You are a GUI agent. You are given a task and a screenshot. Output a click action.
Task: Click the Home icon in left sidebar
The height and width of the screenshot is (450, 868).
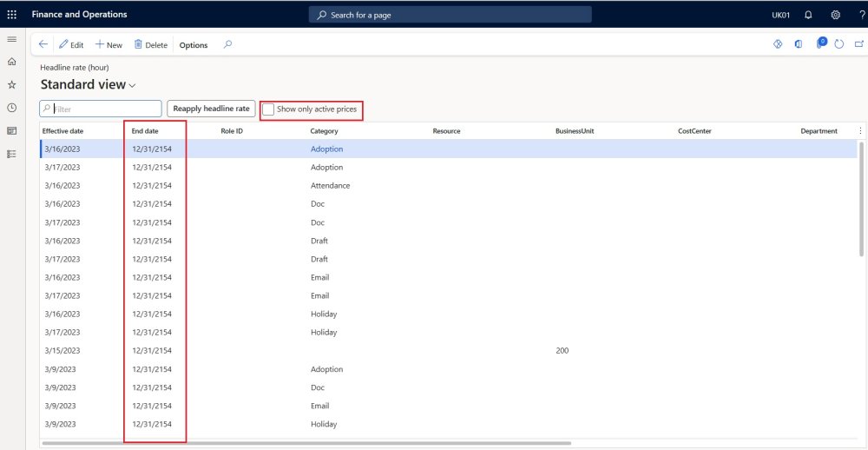coord(11,62)
